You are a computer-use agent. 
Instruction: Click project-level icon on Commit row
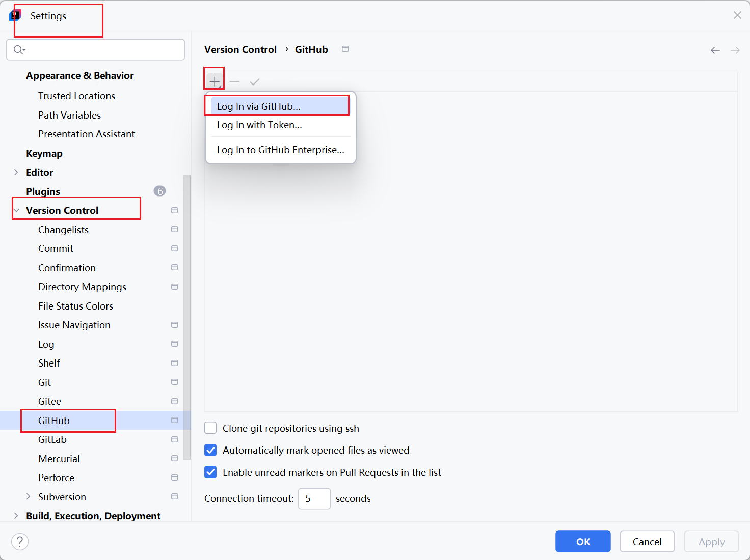point(175,248)
